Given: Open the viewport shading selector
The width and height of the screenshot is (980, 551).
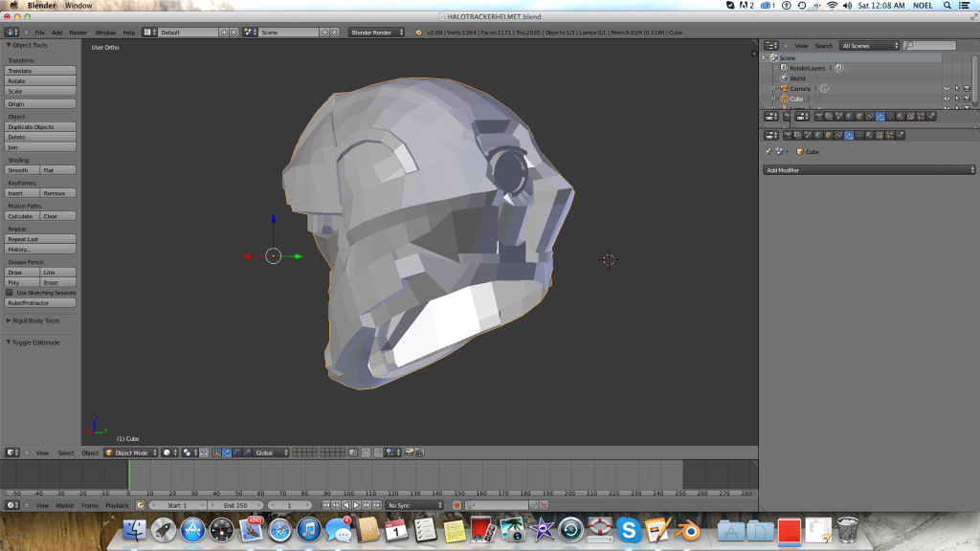Looking at the screenshot, I should [x=169, y=452].
